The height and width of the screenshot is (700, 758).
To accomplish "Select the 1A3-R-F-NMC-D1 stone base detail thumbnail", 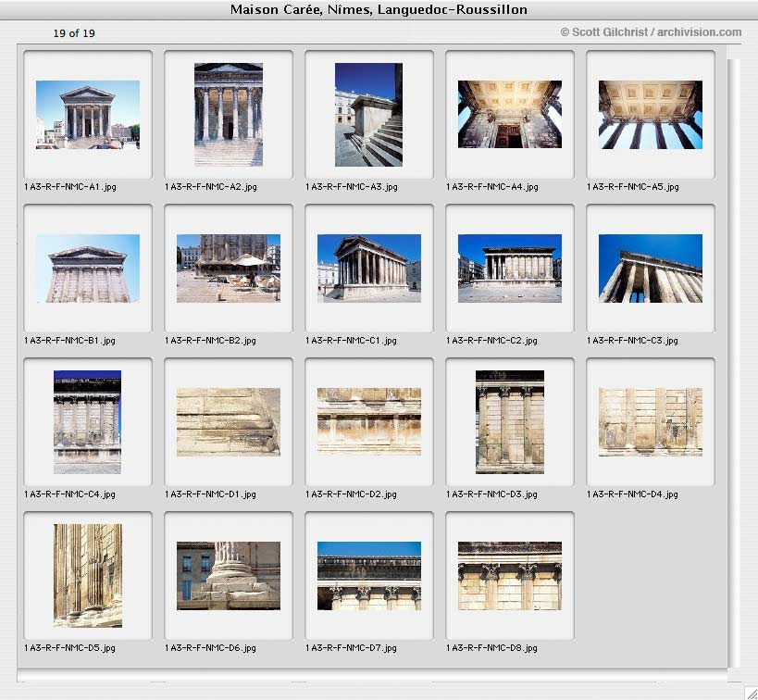I will 229,422.
